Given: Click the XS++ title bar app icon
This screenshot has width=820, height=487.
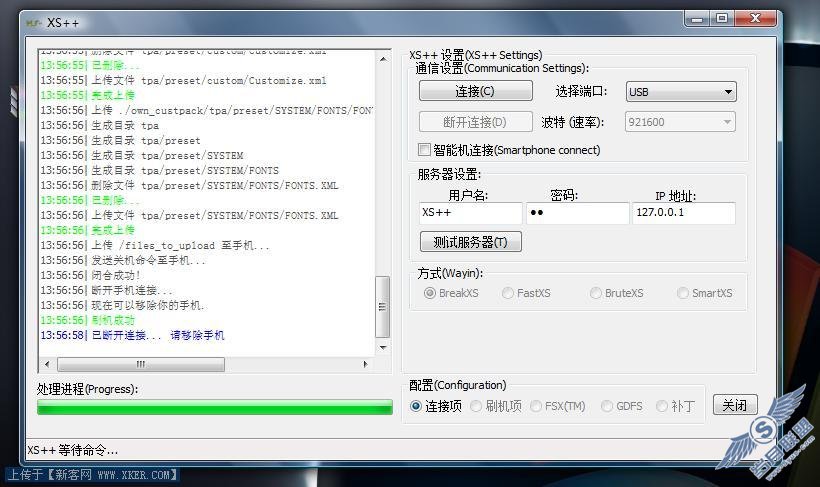Looking at the screenshot, I should (x=33, y=23).
